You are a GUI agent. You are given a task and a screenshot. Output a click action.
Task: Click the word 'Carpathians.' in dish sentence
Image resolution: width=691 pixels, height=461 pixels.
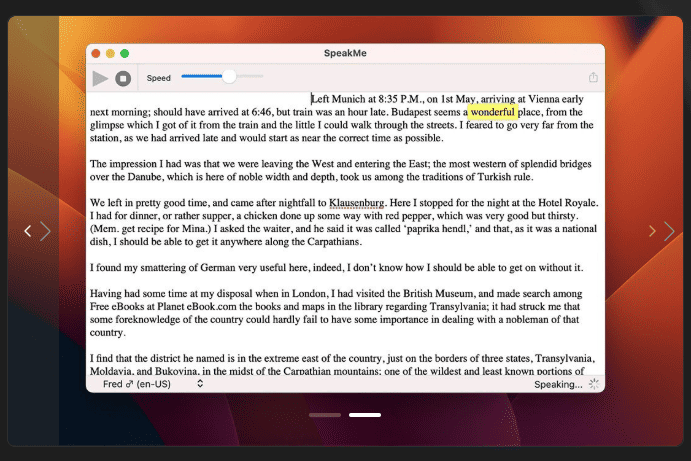tap(334, 242)
